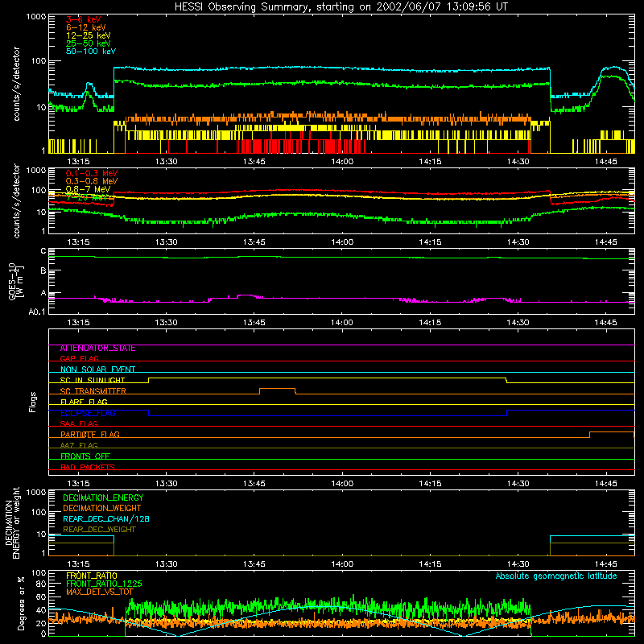Click the Absolute geomagnetic latitude label
644x644 pixels.
tap(556, 576)
